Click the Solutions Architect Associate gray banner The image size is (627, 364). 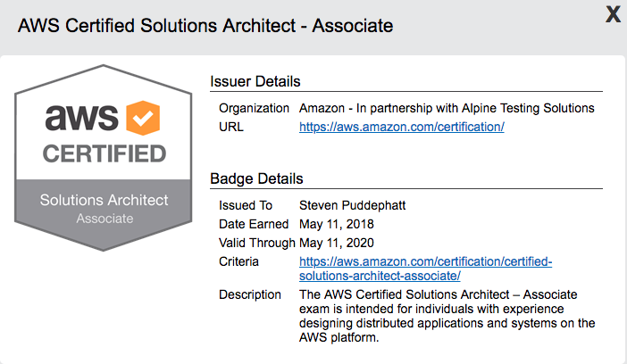click(104, 208)
